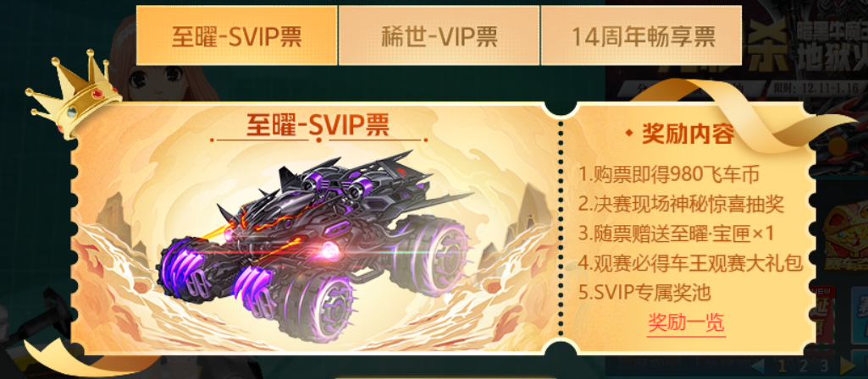Select the 至曜-SVIP票 tab
Viewport: 868px width, 379px height.
(x=236, y=36)
